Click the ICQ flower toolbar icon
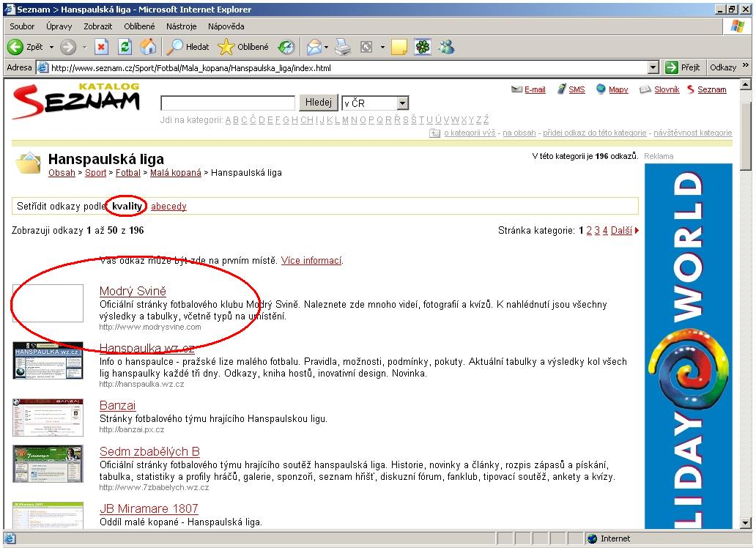This screenshot has width=756, height=548. 423,47
